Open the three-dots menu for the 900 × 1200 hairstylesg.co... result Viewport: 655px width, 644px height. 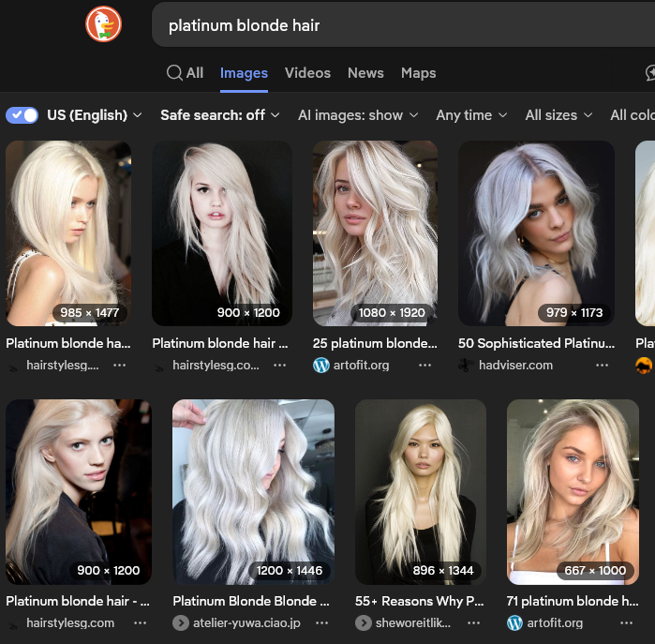click(x=279, y=366)
